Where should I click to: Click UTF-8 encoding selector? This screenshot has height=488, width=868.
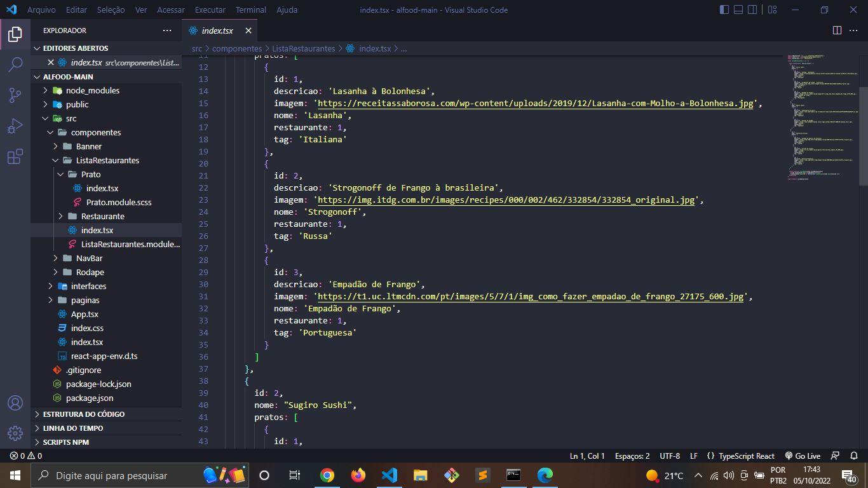click(x=670, y=456)
